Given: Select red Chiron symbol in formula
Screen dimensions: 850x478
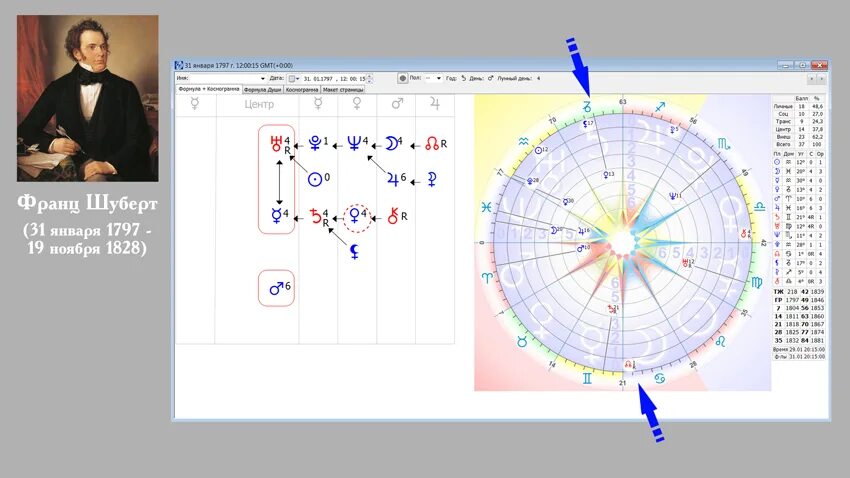Looking at the screenshot, I should tap(393, 216).
